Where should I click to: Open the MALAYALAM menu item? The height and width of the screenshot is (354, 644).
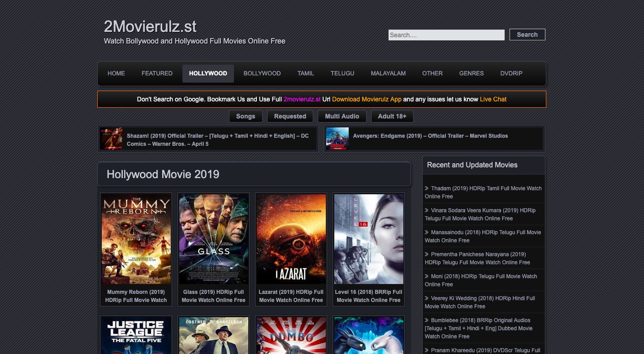388,73
